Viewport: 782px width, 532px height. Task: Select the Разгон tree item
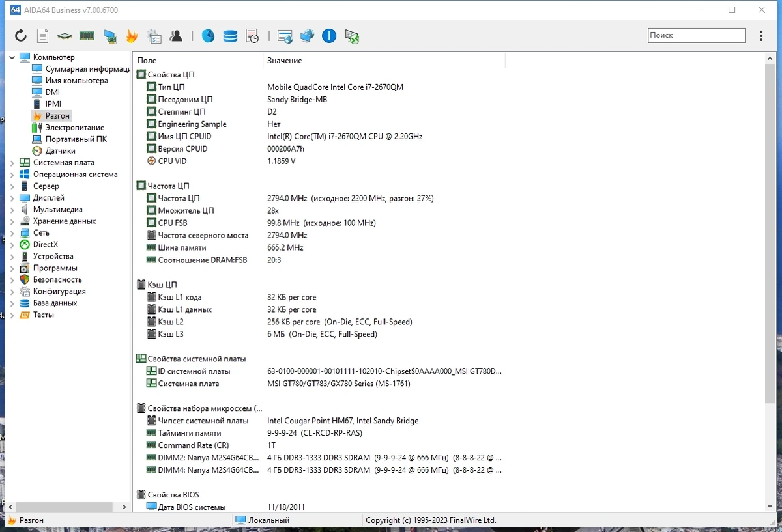click(51, 116)
